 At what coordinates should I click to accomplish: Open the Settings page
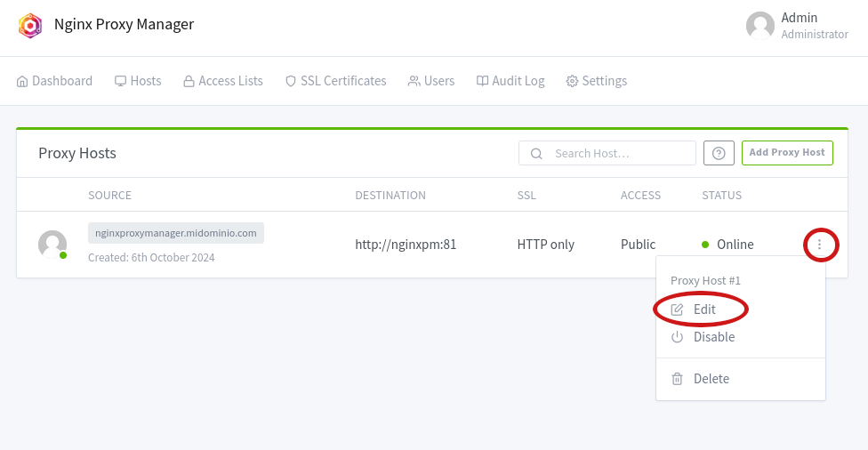[596, 81]
